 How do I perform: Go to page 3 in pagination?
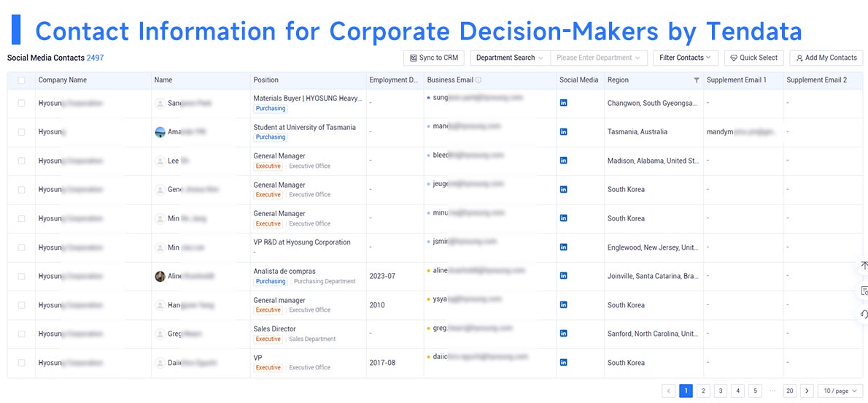721,391
